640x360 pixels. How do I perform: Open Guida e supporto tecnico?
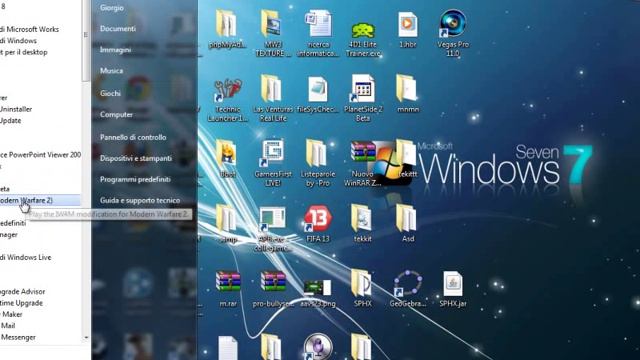[x=140, y=200]
